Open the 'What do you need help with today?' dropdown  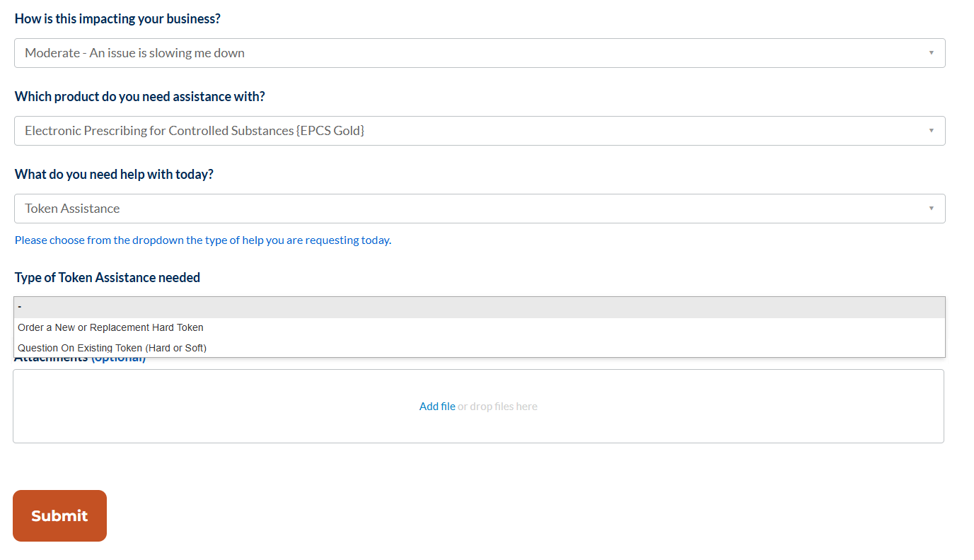478,208
